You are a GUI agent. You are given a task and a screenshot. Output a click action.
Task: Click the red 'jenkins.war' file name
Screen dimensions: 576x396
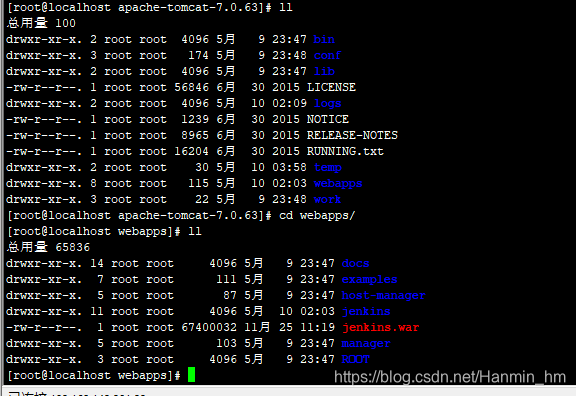click(x=380, y=328)
